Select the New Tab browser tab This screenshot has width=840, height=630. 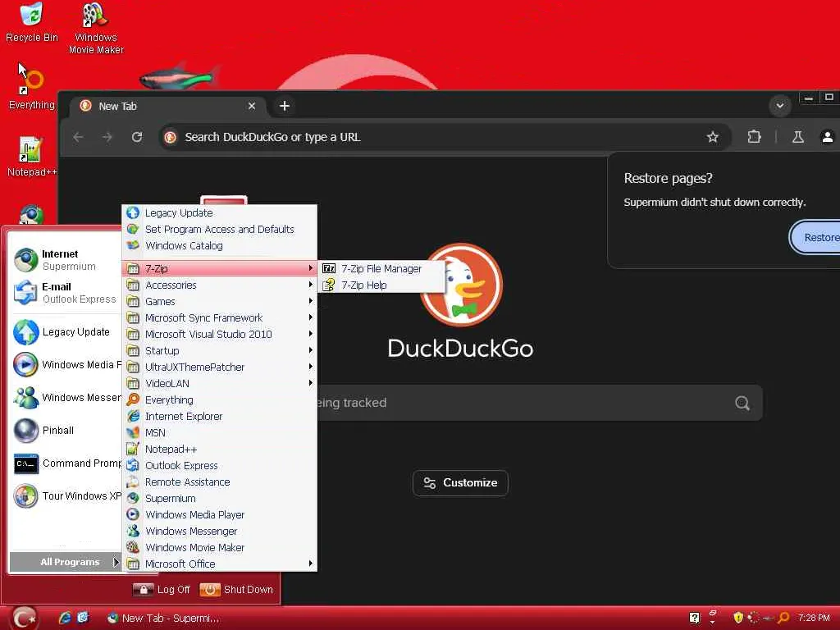click(x=169, y=106)
